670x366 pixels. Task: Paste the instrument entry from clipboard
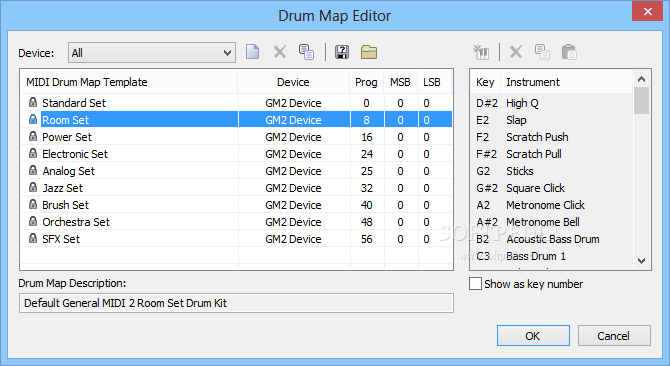point(569,52)
